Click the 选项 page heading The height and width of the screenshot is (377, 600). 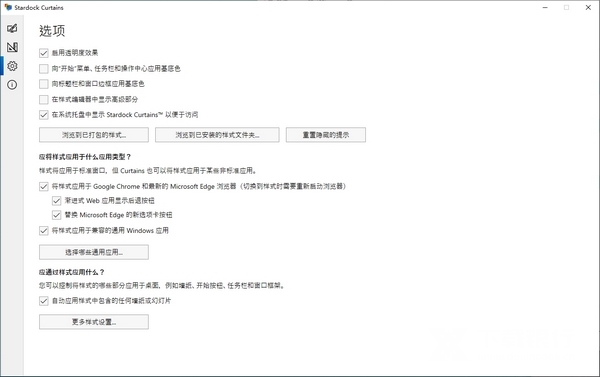click(x=52, y=31)
